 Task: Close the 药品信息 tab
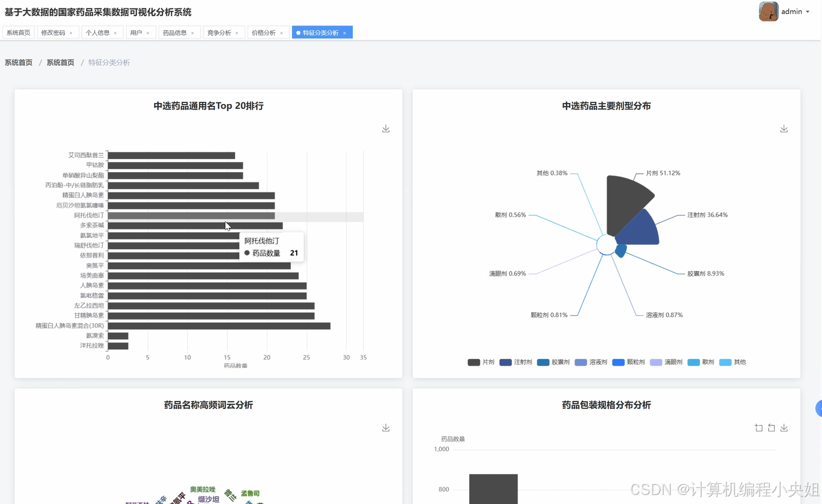(x=192, y=33)
